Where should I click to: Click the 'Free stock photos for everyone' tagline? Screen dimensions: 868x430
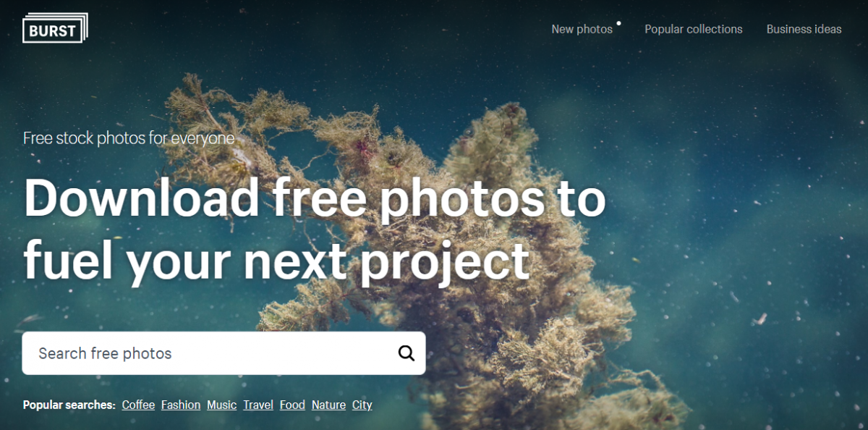[129, 138]
